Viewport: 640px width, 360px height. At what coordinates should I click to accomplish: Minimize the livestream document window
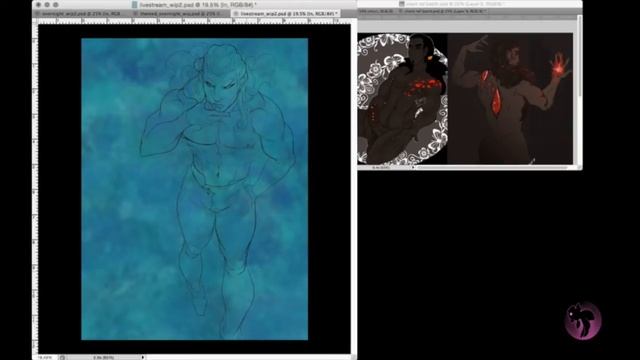point(47,5)
